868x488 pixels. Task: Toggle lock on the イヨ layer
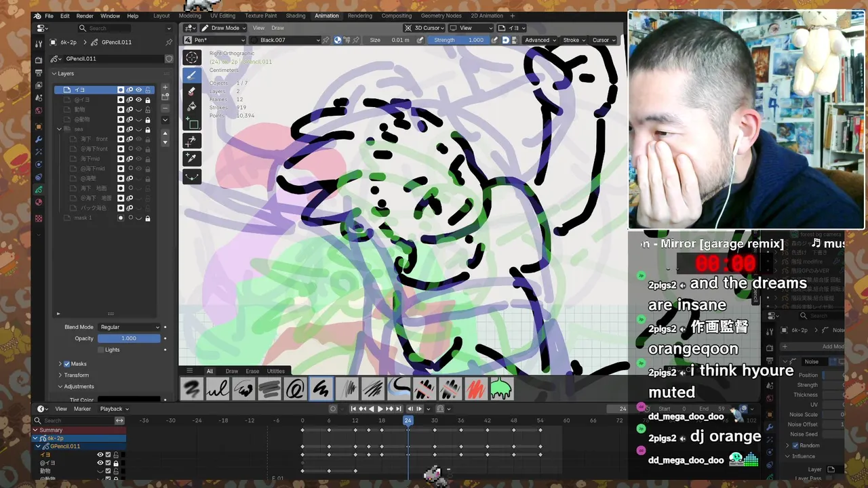(x=147, y=89)
